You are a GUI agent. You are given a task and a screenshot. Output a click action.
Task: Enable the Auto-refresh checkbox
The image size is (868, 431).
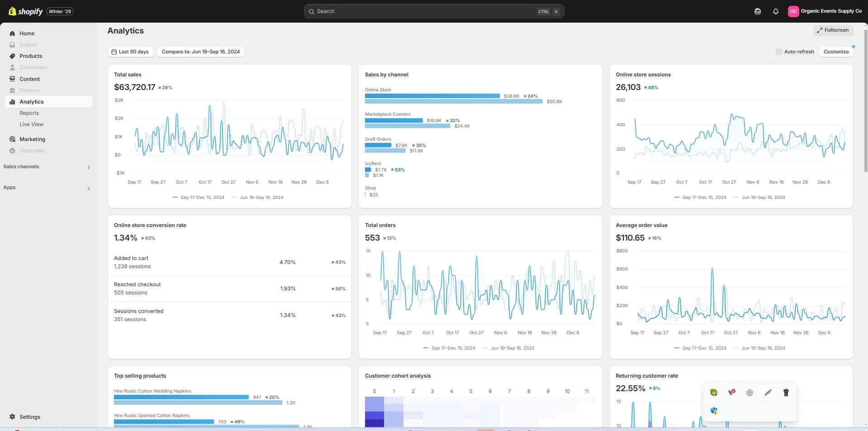pyautogui.click(x=779, y=52)
